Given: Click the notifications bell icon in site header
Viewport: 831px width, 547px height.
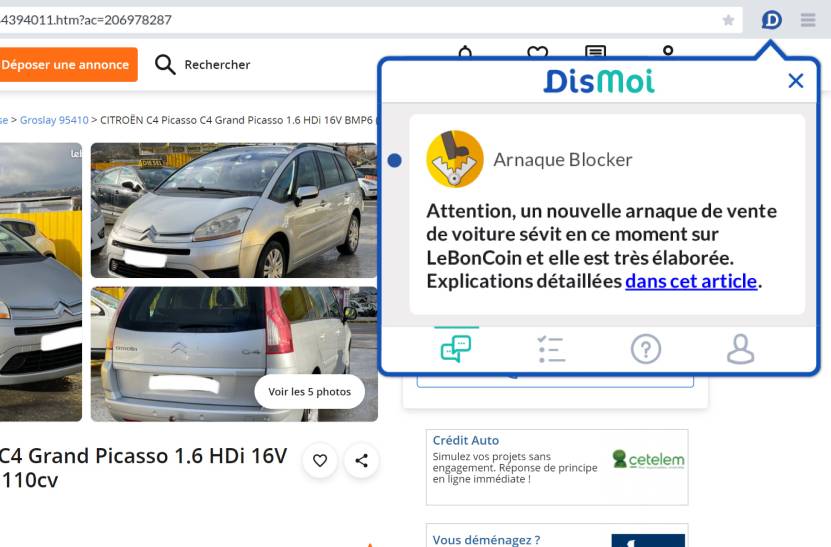Looking at the screenshot, I should 465,51.
